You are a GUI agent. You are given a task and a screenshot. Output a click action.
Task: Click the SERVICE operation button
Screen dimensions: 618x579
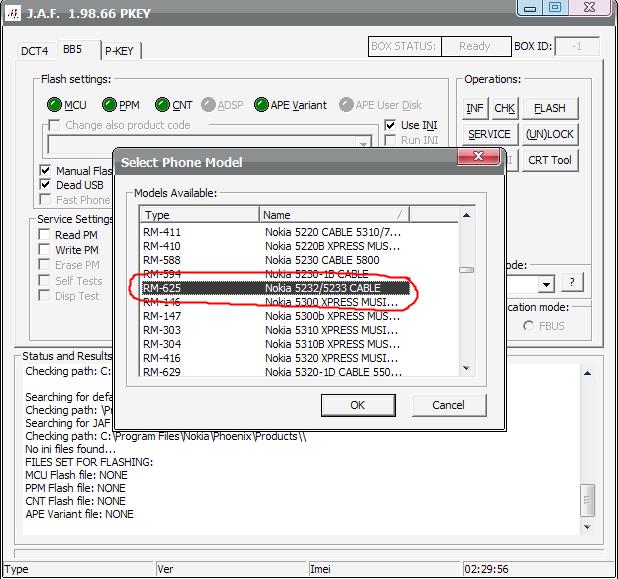coord(490,134)
